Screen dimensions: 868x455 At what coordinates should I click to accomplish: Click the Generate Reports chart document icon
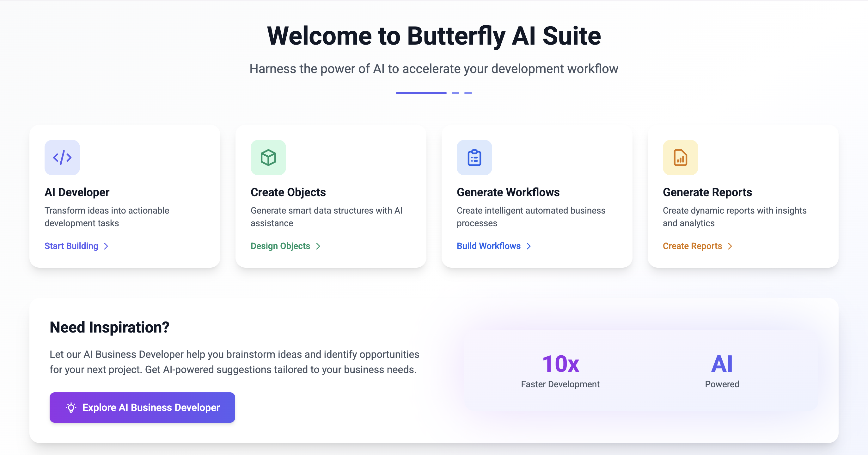[680, 158]
